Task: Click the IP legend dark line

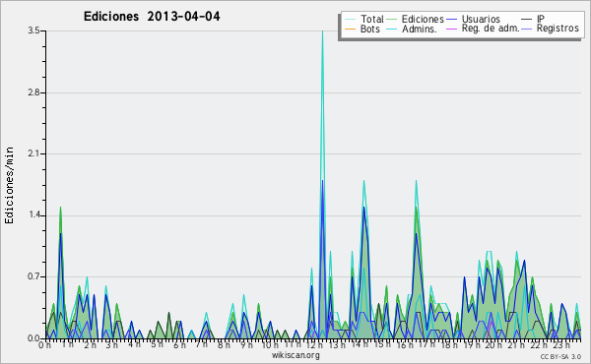Action: pos(527,20)
